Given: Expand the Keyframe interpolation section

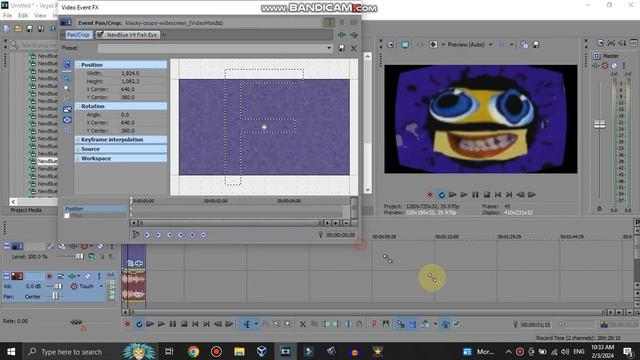Looking at the screenshot, I should (78, 140).
